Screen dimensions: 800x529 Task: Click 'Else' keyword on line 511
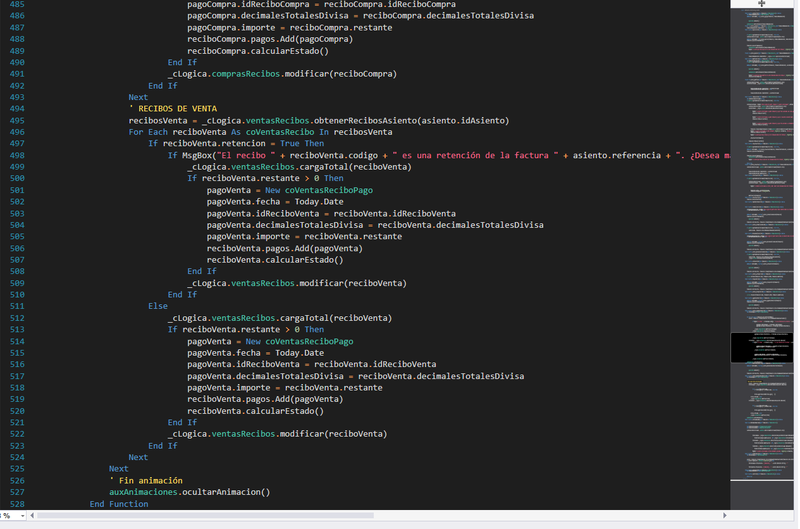tap(158, 306)
